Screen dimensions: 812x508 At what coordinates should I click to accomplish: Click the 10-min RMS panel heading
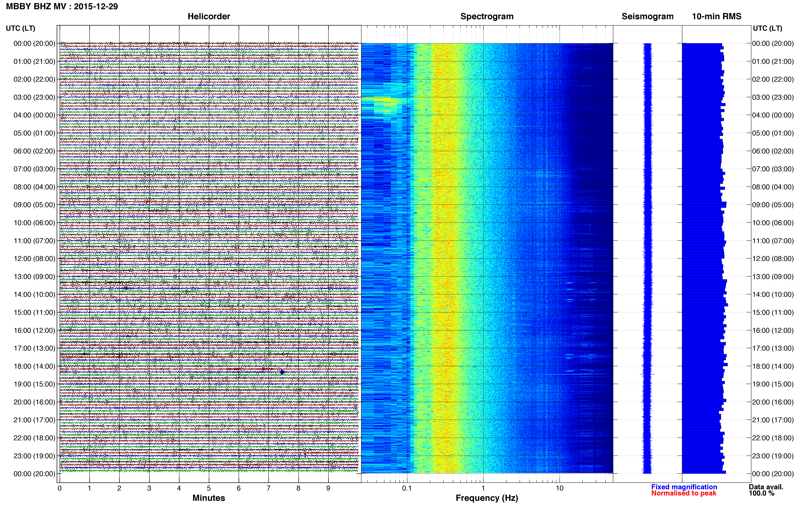[717, 16]
